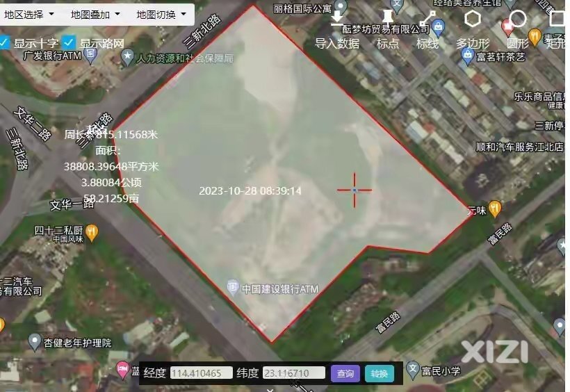
Task: Pick the 圆形 circle drawing tool
Action: coord(518,19)
